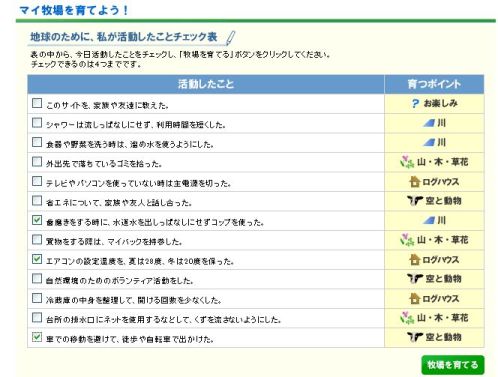Click the 川 label in the シャワー row
The height and width of the screenshot is (377, 498).
tap(442, 123)
